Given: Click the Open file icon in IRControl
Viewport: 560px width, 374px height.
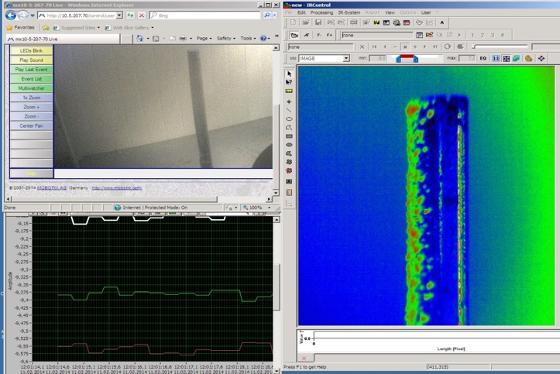Looking at the screenshot, I should [x=306, y=23].
